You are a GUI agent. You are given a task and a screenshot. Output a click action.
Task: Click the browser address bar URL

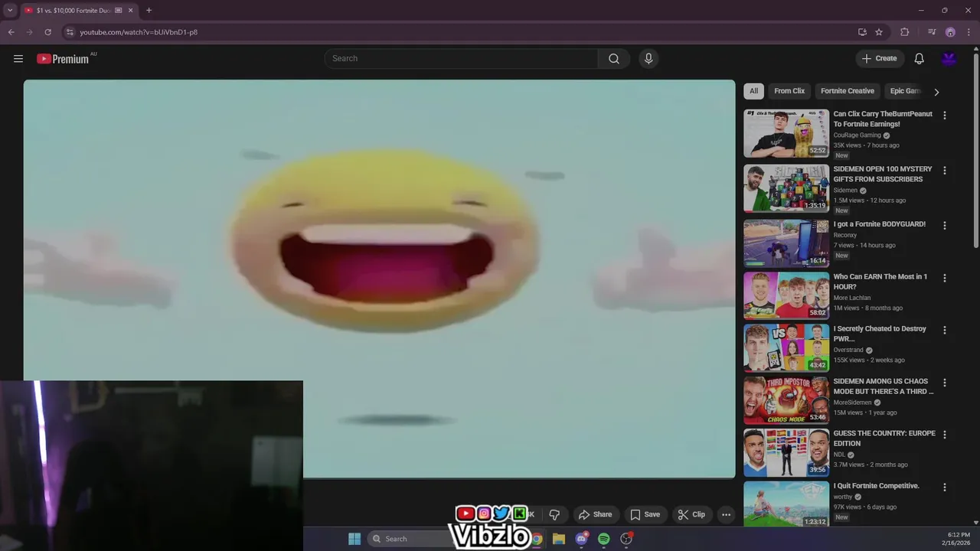[139, 32]
